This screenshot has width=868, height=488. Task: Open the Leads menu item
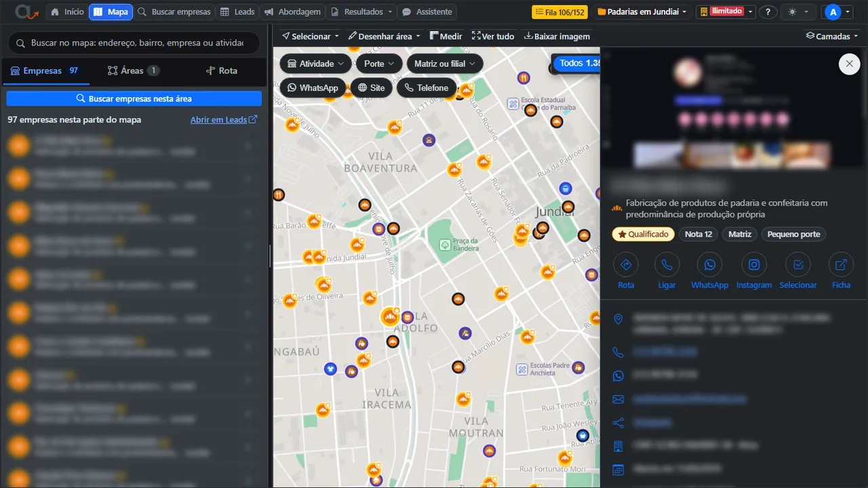click(237, 12)
